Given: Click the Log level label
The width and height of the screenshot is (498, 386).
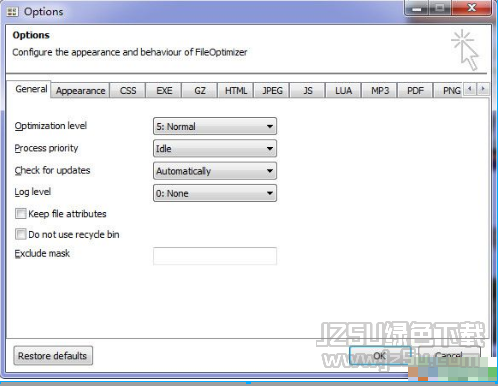Looking at the screenshot, I should pyautogui.click(x=32, y=192).
